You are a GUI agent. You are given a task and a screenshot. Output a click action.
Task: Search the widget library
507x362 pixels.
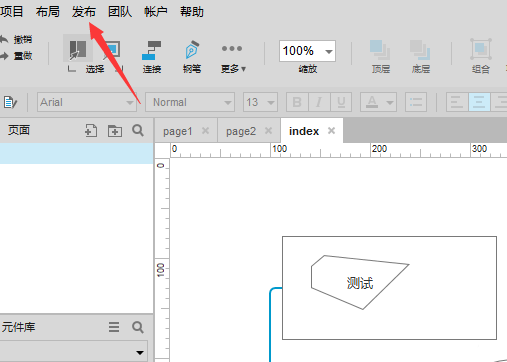pos(138,327)
